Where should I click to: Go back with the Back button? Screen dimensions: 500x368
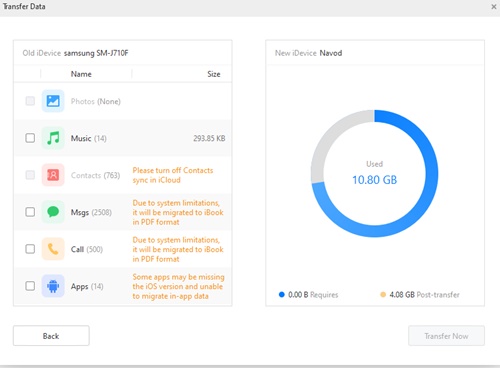click(x=51, y=336)
